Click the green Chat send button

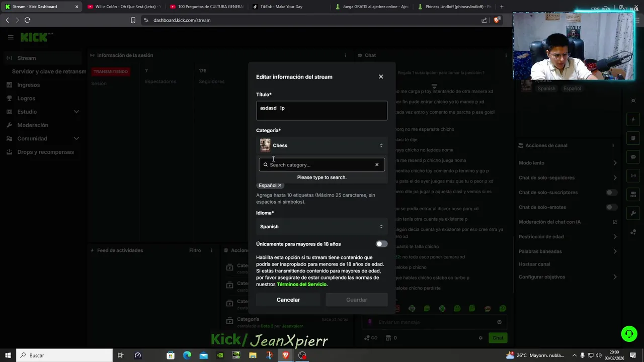(x=498, y=338)
